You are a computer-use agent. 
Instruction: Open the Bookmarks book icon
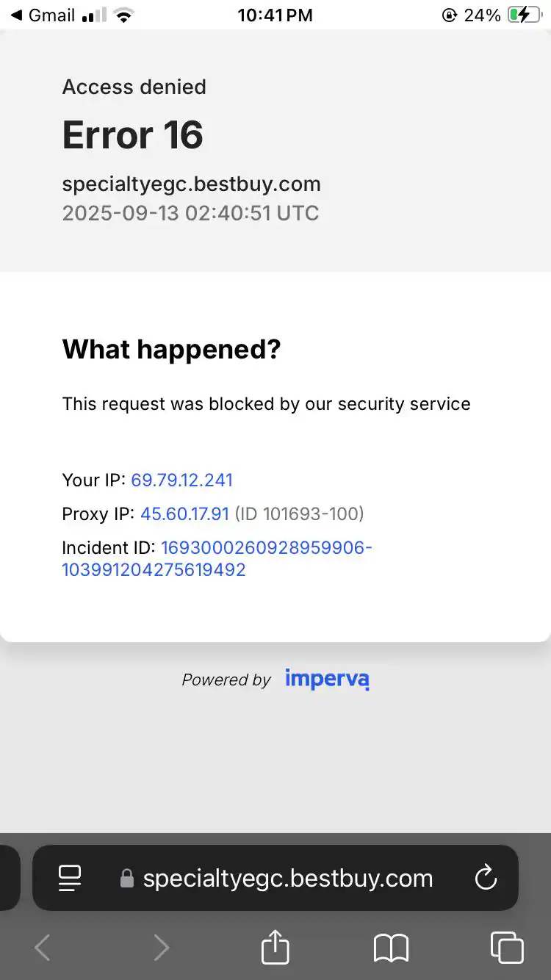coord(391,948)
